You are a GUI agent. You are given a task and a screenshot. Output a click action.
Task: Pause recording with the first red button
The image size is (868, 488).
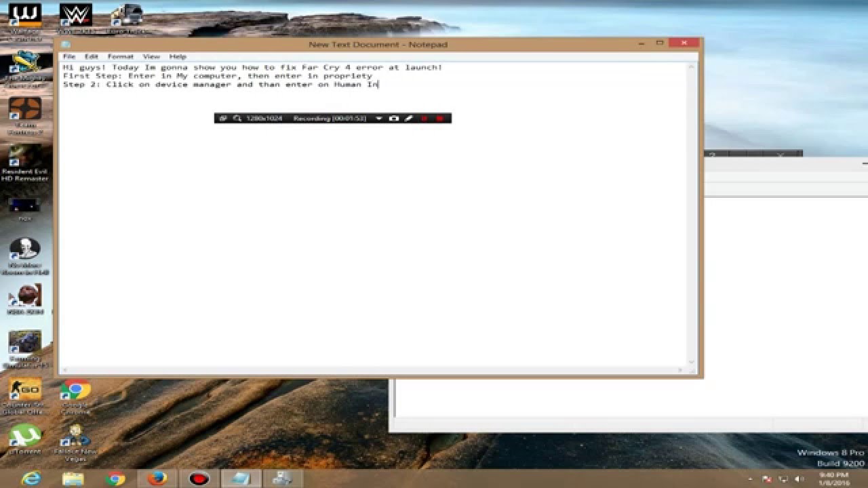pyautogui.click(x=425, y=119)
